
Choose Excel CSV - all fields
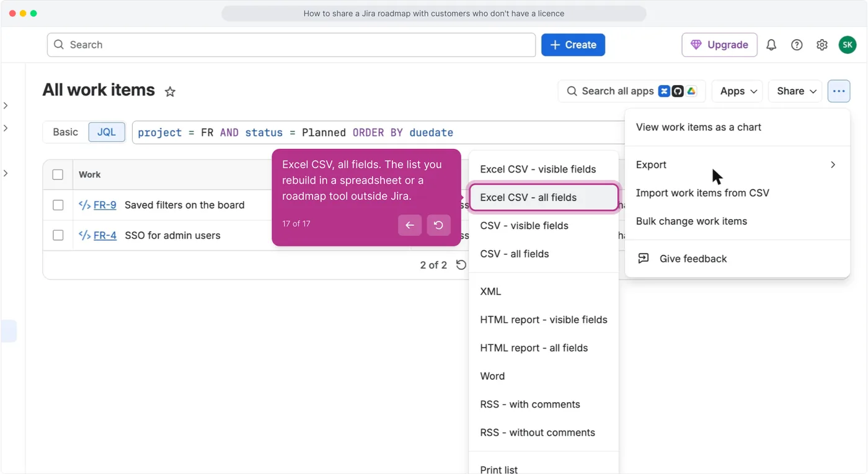[544, 197]
